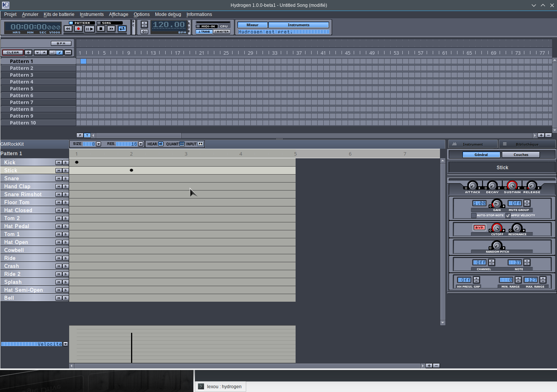Open Informations menu
The height and width of the screenshot is (392, 557).
point(199,14)
